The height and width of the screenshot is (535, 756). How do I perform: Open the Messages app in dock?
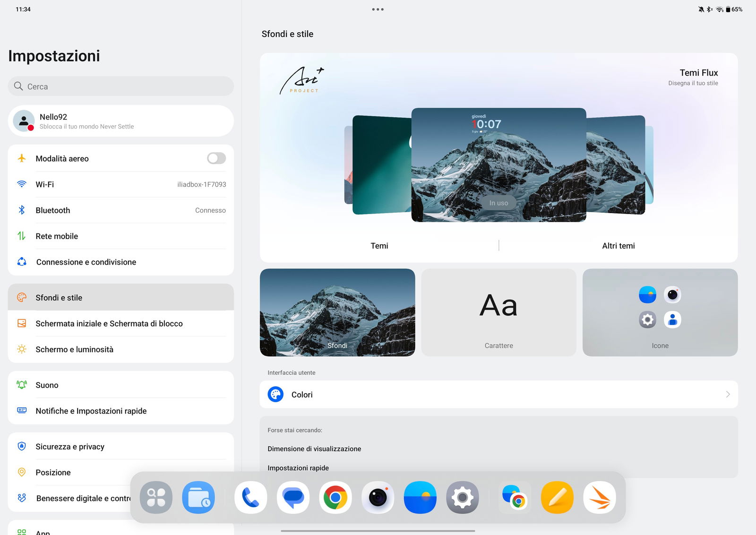coord(293,498)
